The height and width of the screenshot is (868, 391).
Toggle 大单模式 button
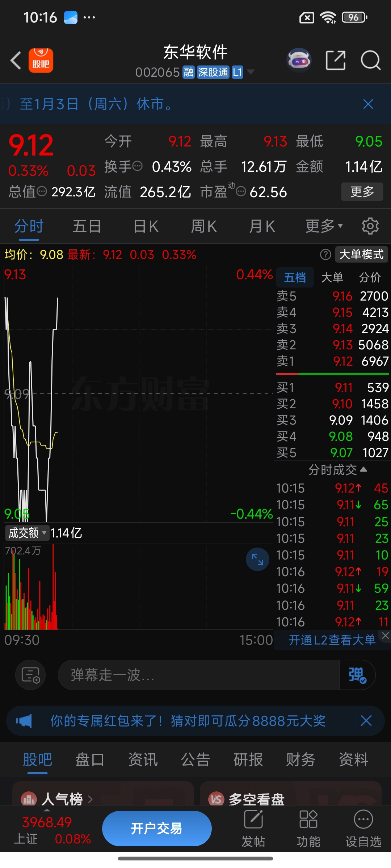pyautogui.click(x=361, y=254)
